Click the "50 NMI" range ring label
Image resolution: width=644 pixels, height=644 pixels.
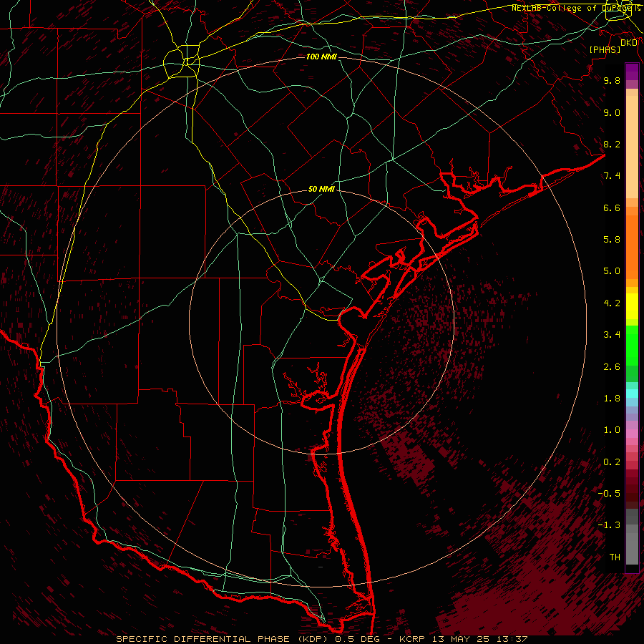pyautogui.click(x=321, y=190)
